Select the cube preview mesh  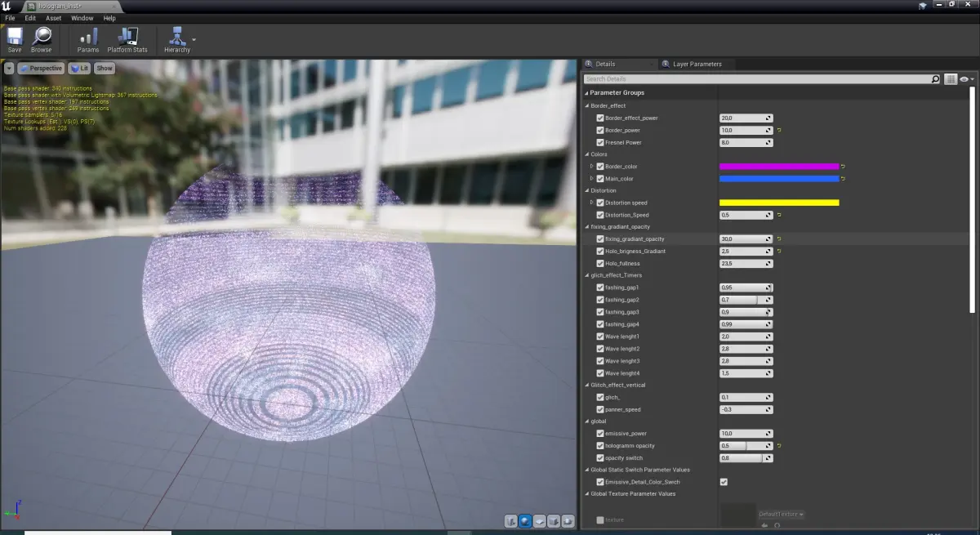tap(553, 520)
